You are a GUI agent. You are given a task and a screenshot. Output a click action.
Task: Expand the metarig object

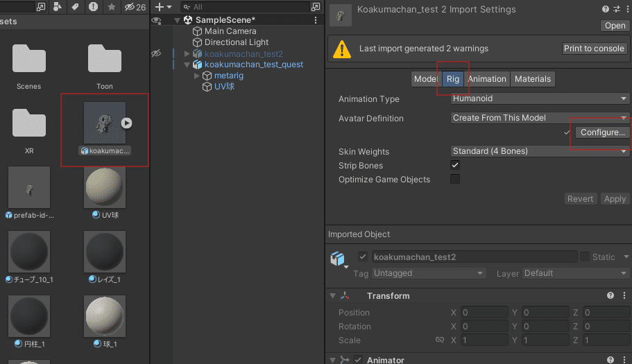pos(197,76)
